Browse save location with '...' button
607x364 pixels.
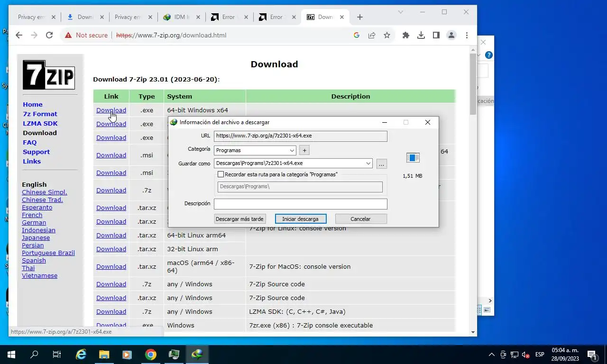tap(382, 164)
